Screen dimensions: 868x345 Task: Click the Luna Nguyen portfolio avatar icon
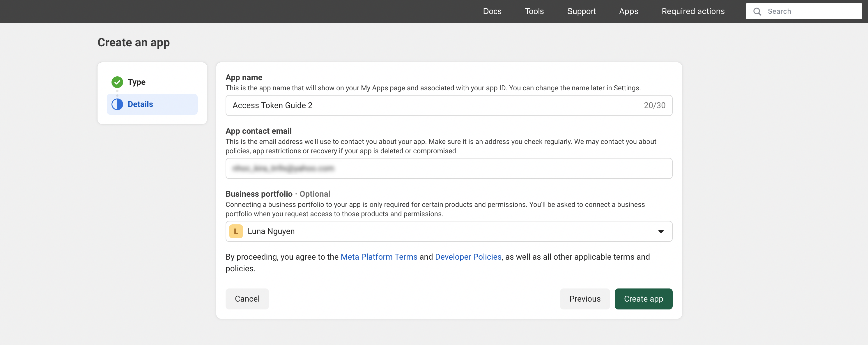236,231
